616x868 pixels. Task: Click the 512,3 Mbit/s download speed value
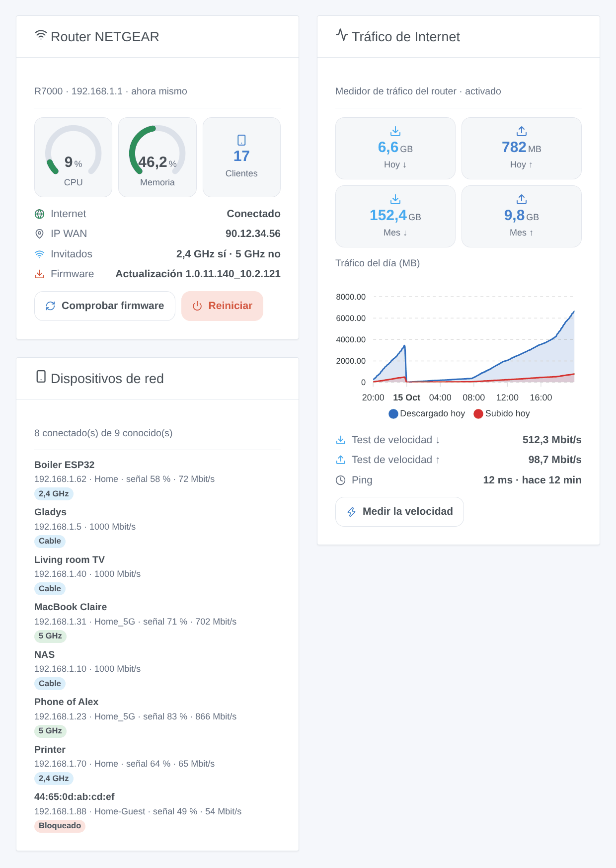[x=552, y=440]
